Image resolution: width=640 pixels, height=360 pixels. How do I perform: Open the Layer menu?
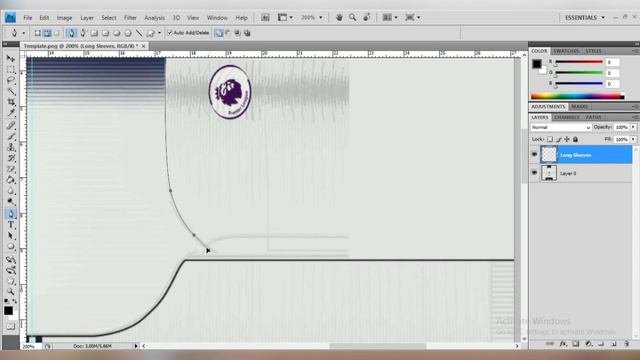(x=87, y=18)
